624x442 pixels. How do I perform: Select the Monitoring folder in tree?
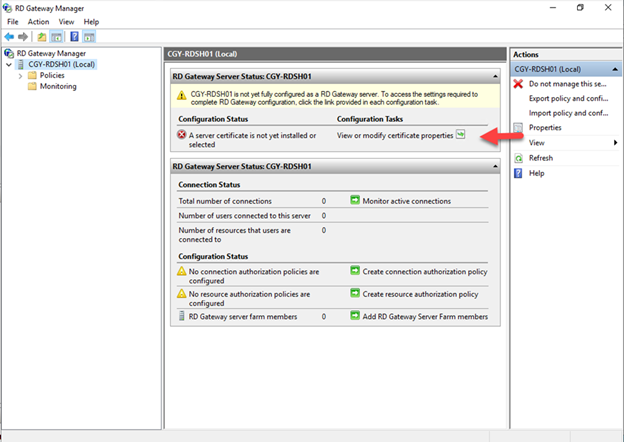(x=58, y=86)
